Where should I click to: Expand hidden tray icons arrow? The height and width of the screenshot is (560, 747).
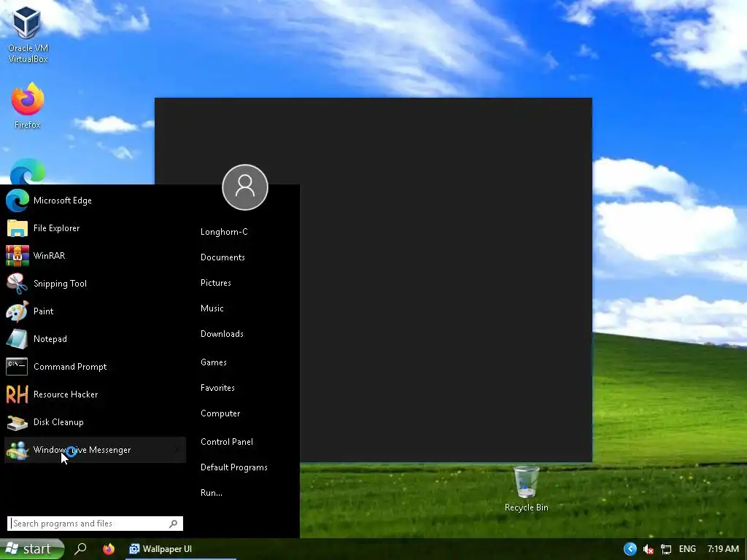click(x=630, y=549)
